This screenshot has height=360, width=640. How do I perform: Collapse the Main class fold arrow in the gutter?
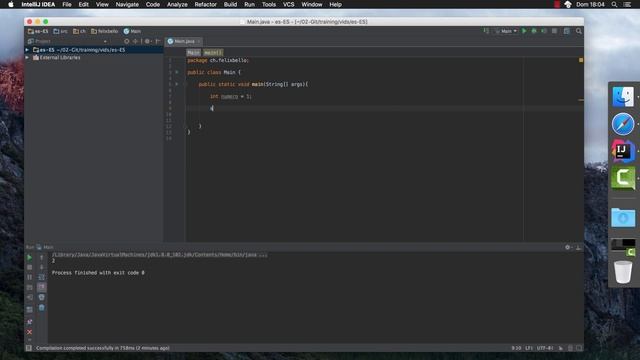pyautogui.click(x=177, y=72)
